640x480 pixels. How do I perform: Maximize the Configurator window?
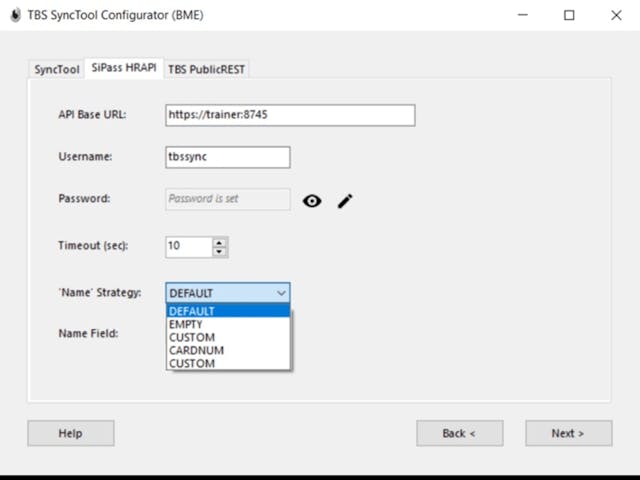click(569, 15)
